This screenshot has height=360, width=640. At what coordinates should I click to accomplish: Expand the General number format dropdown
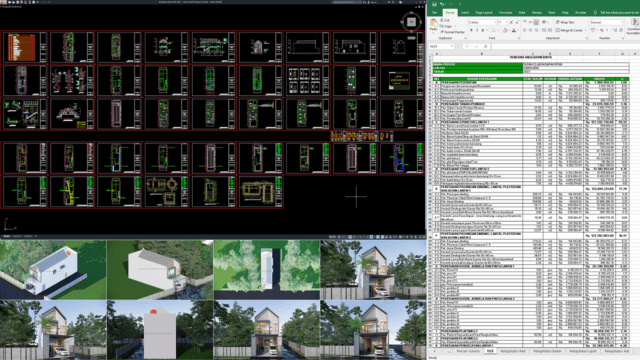622,22
